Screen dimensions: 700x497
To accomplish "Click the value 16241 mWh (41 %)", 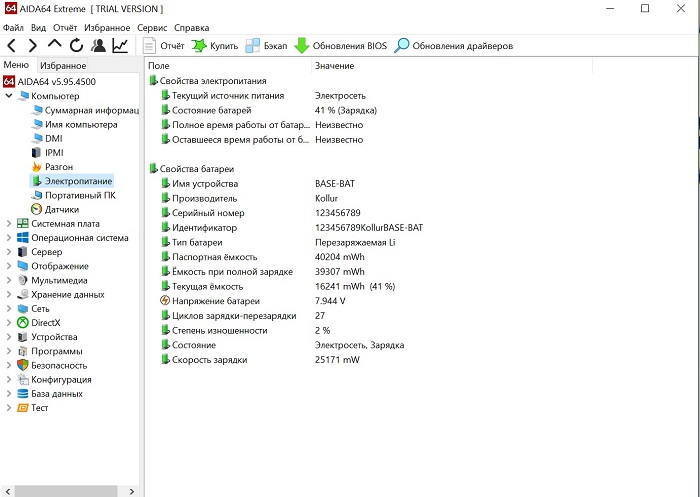I will point(355,286).
